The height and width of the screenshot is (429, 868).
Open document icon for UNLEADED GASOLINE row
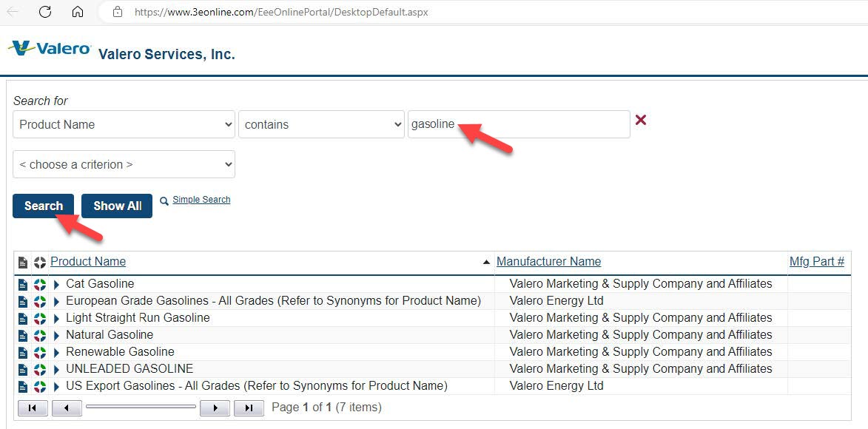tap(23, 369)
